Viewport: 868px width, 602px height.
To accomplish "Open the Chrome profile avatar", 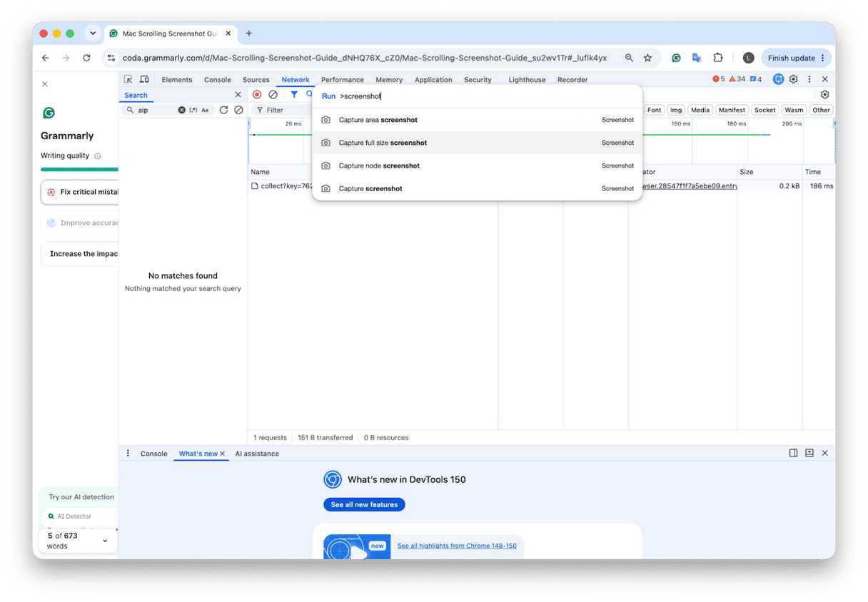I will 748,58.
